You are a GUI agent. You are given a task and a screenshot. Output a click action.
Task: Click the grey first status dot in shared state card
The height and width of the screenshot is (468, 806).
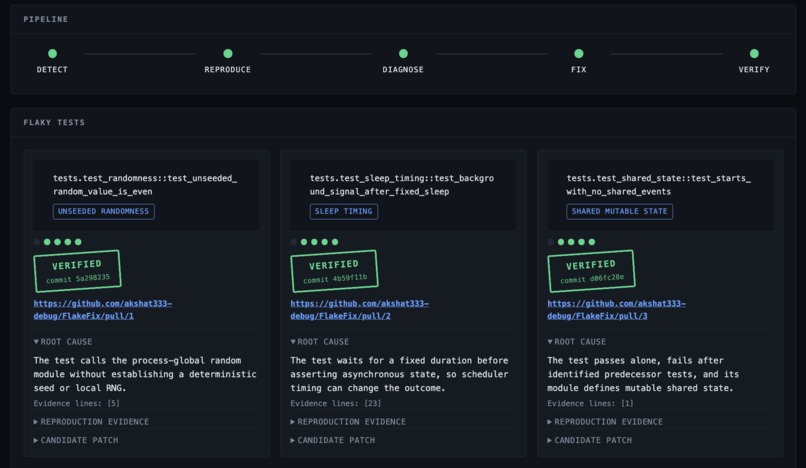point(551,242)
